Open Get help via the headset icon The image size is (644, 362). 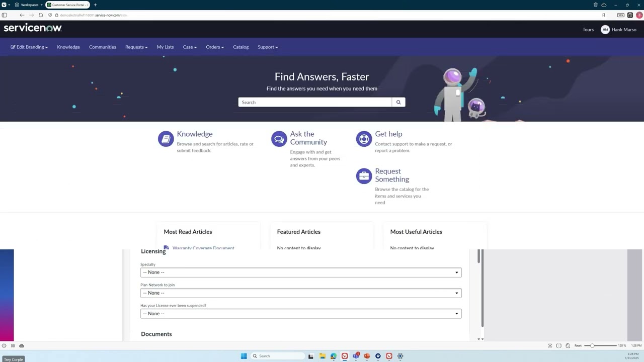pyautogui.click(x=364, y=138)
